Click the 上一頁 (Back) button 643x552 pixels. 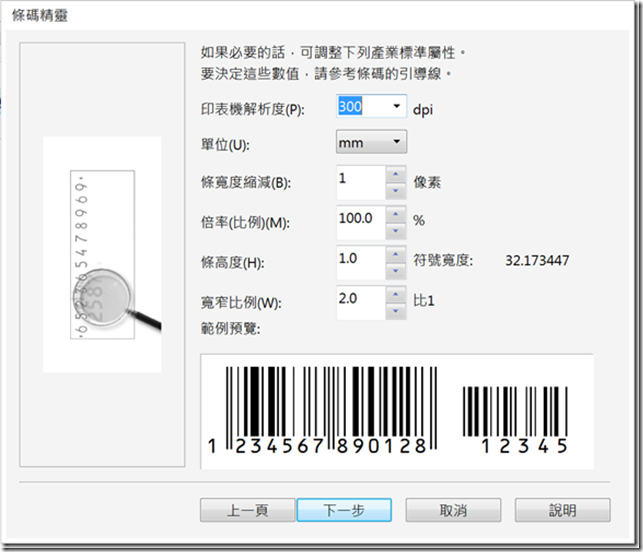click(248, 510)
